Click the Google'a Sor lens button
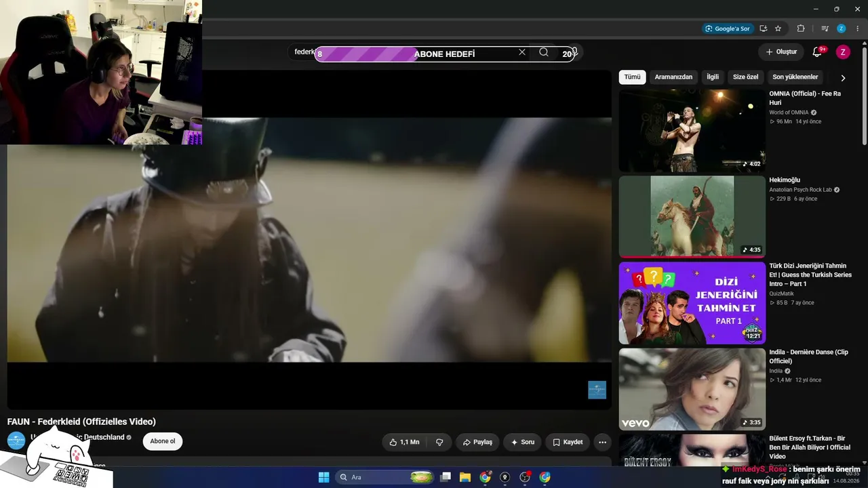The width and height of the screenshot is (868, 488). pos(728,28)
